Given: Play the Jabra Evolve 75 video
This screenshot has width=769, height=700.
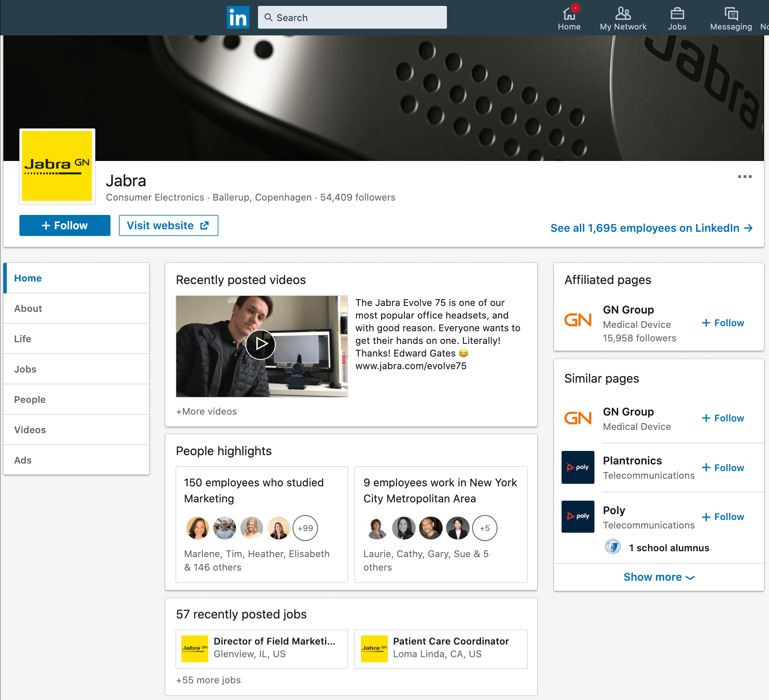Looking at the screenshot, I should tap(261, 344).
